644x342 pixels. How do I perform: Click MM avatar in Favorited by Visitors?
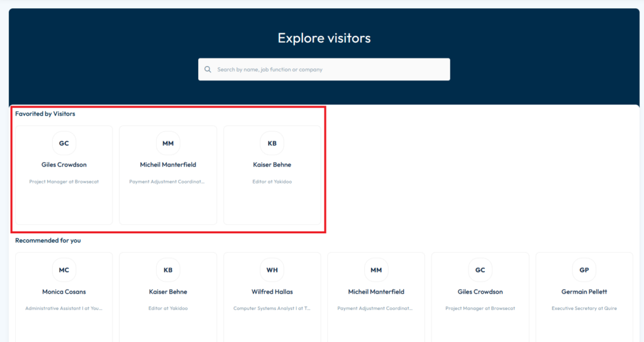(168, 143)
